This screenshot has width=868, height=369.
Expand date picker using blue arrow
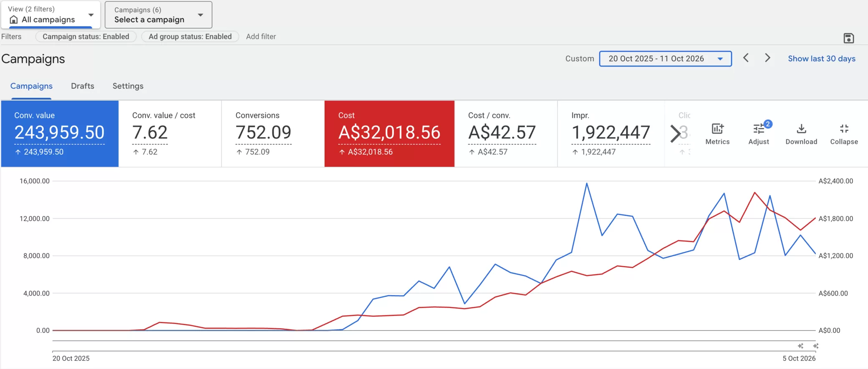tap(720, 59)
